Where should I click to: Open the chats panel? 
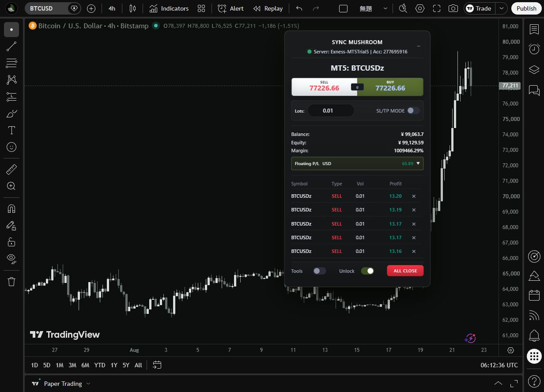point(534,90)
